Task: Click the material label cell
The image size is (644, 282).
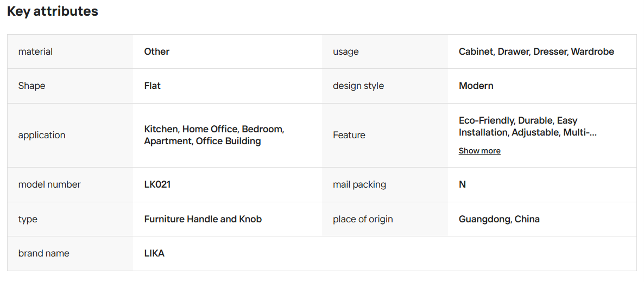Action: click(x=70, y=52)
